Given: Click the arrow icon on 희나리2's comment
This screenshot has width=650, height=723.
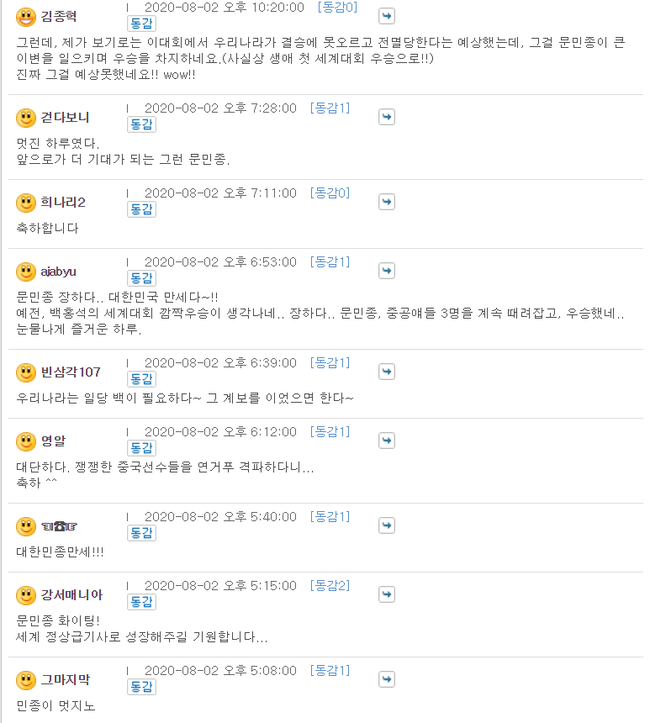Looking at the screenshot, I should [x=387, y=202].
